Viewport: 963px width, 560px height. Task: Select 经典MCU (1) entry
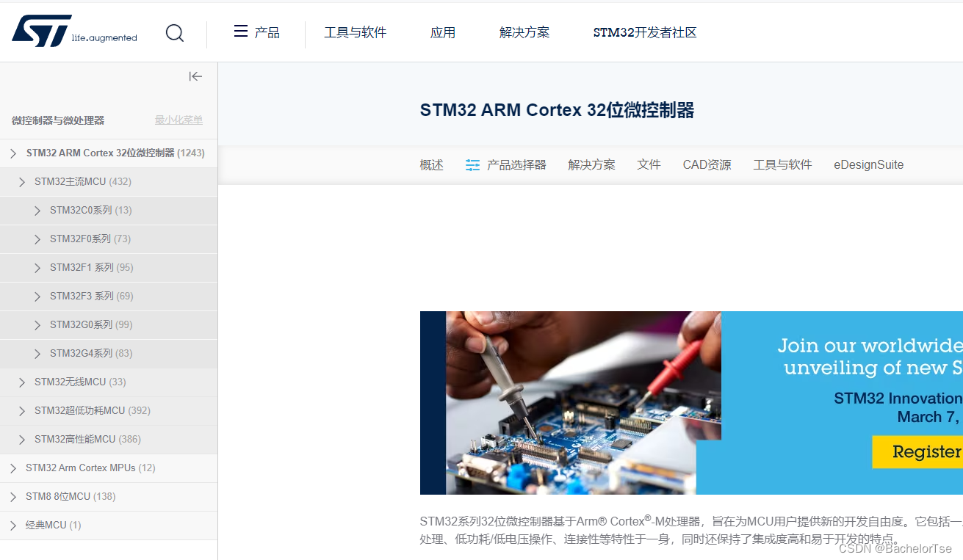click(x=54, y=525)
